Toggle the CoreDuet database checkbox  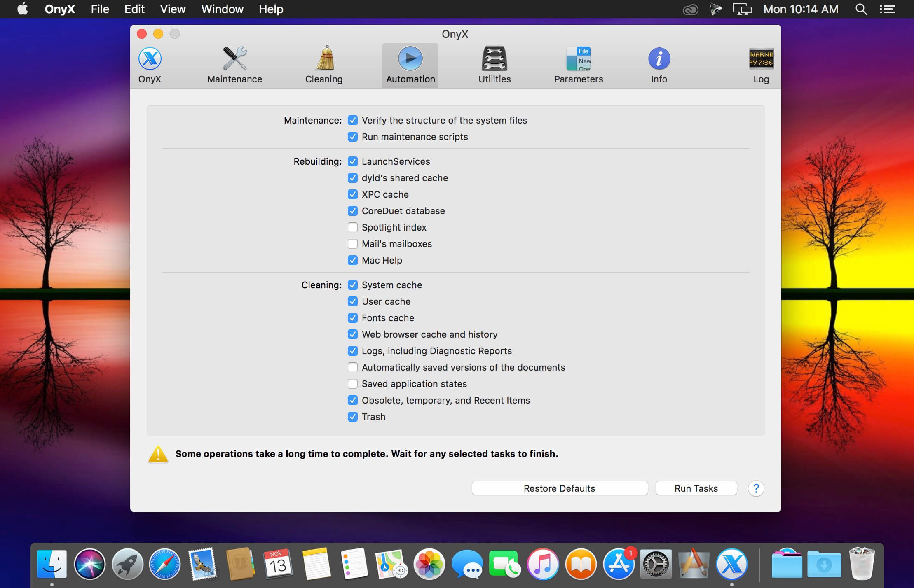[353, 211]
